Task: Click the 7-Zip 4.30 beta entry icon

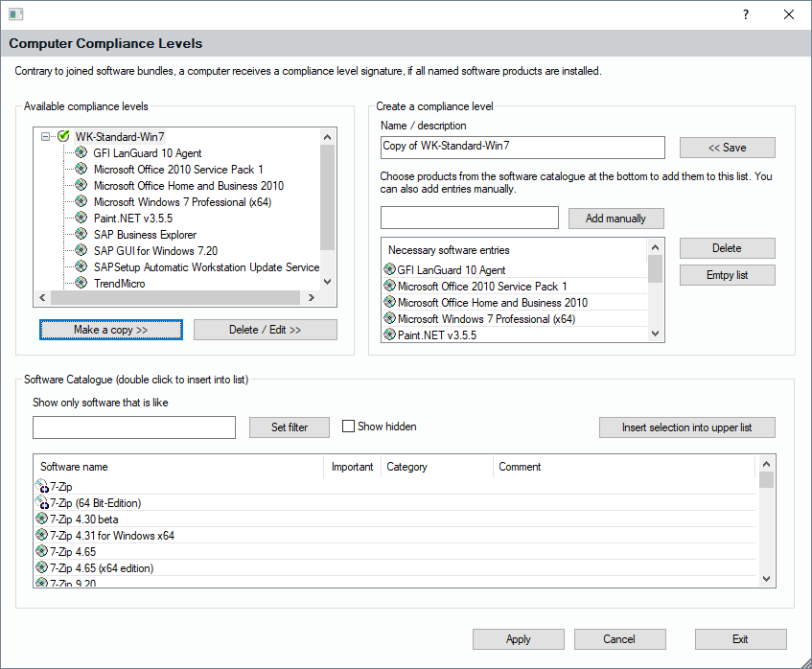Action: coord(41,519)
